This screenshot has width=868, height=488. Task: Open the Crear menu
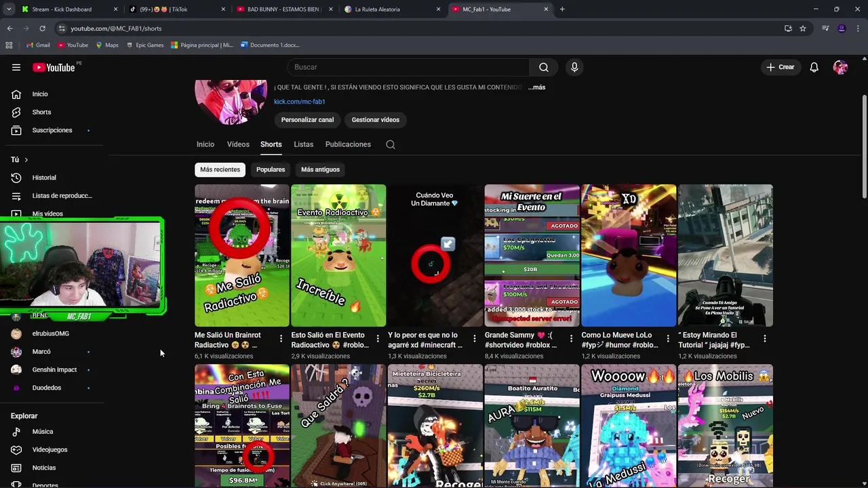pyautogui.click(x=780, y=67)
